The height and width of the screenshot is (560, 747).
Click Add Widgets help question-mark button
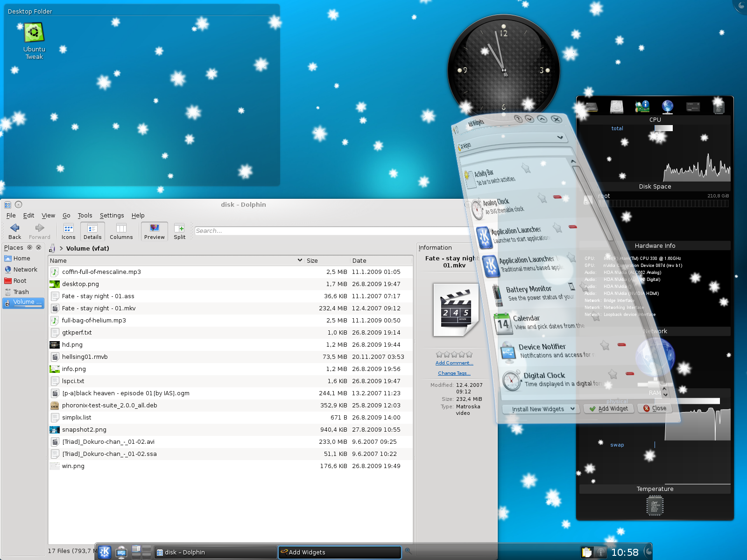point(518,119)
